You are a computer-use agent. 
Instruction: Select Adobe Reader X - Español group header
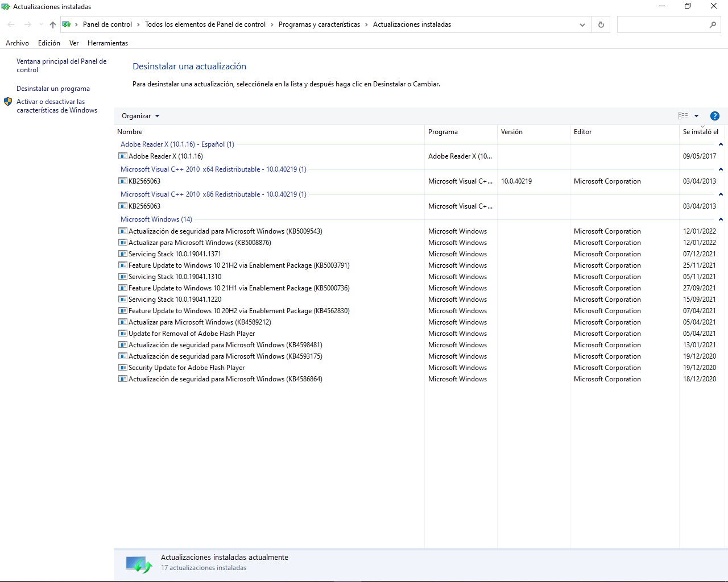coord(177,144)
